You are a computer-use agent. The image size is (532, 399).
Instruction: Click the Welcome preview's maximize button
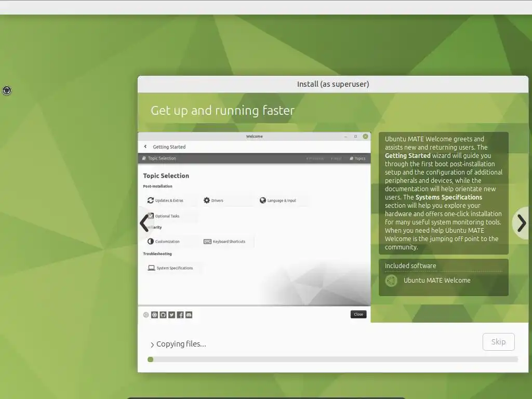pos(355,137)
